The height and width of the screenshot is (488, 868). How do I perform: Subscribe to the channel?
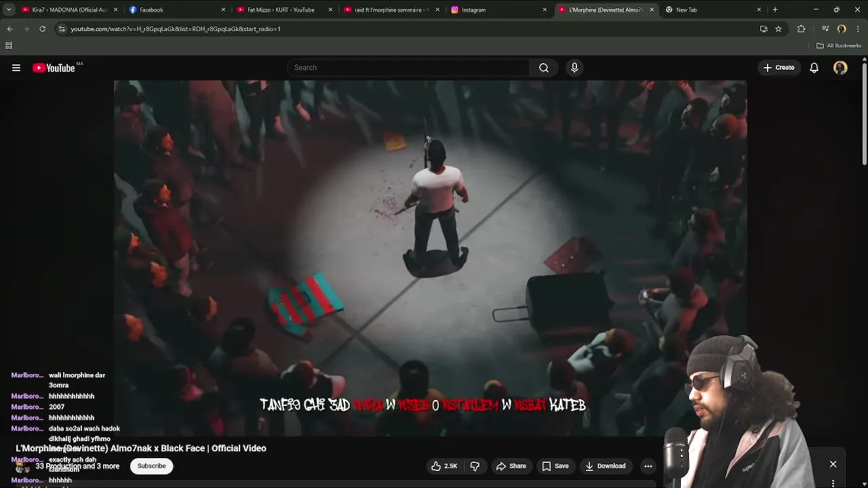(152, 466)
